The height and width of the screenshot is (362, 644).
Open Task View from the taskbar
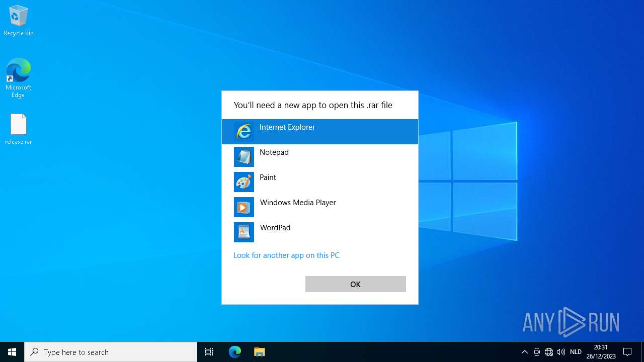[x=209, y=352]
